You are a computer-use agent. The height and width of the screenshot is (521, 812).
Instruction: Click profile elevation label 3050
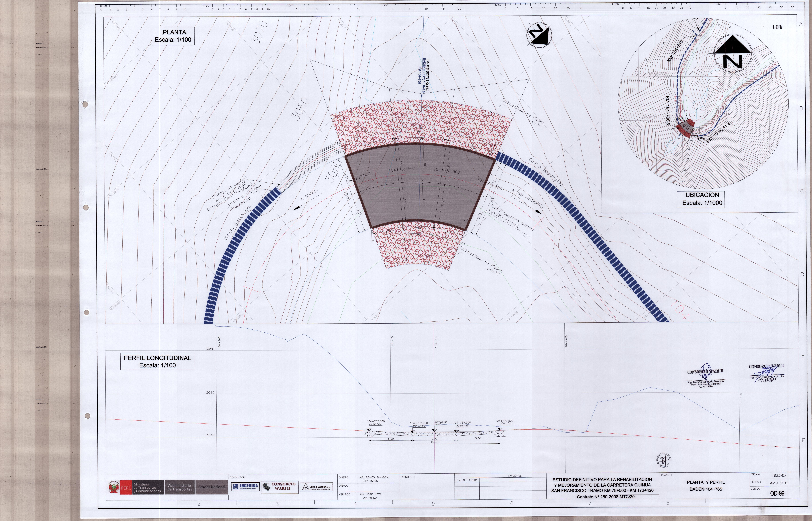click(210, 349)
